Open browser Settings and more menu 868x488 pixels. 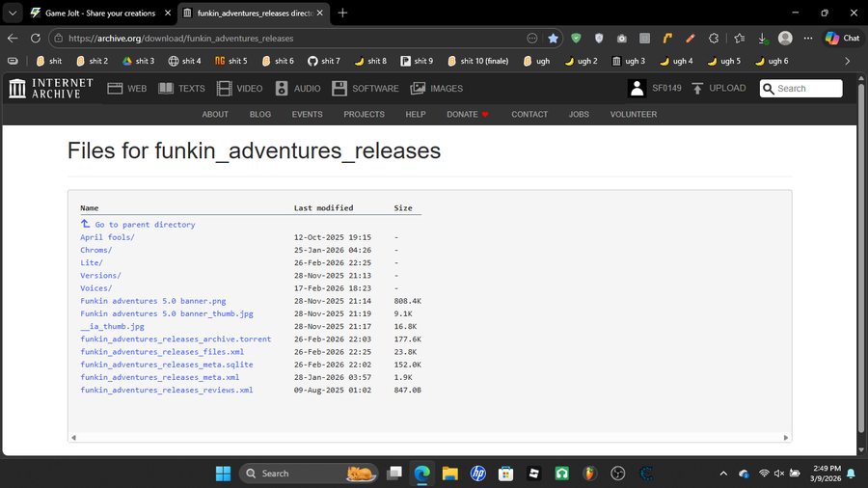pos(808,39)
